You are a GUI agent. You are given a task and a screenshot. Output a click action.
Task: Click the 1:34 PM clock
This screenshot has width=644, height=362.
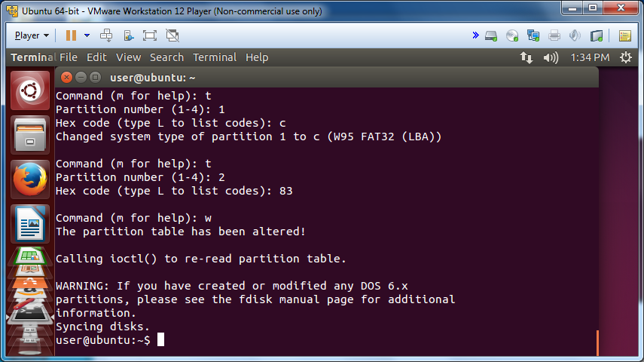590,57
